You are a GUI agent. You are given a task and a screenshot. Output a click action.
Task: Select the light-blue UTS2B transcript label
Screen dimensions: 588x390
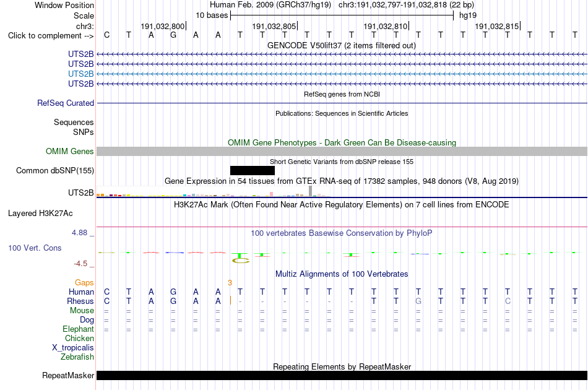(80, 74)
